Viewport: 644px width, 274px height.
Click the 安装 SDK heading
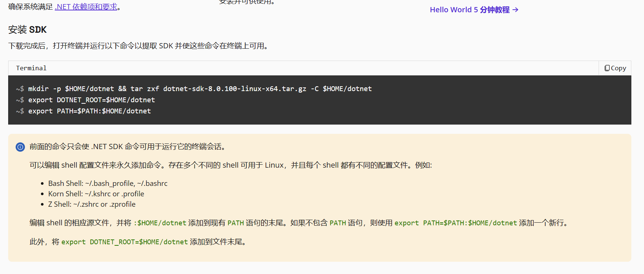click(x=28, y=30)
